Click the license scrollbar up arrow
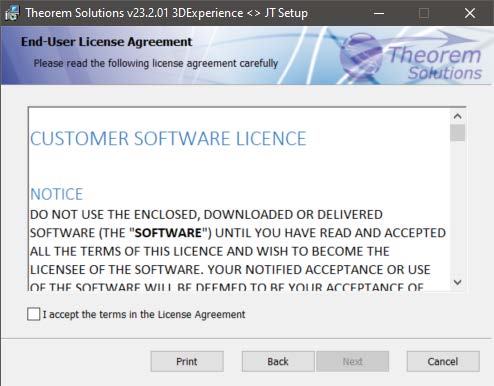The height and width of the screenshot is (386, 494). point(457,116)
